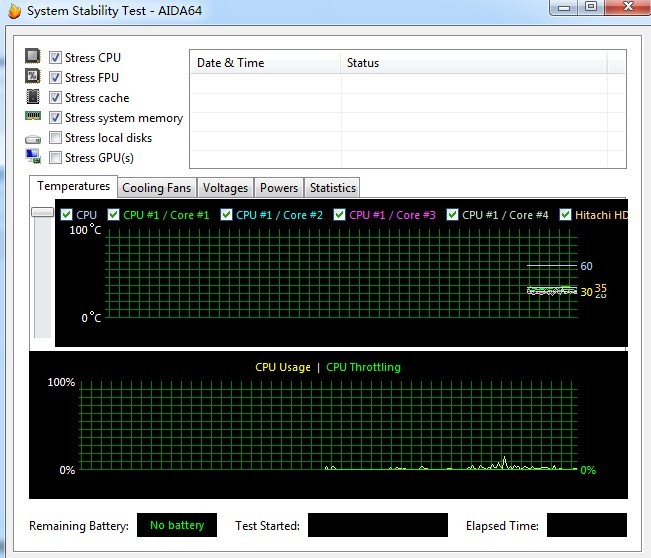Click the CPU chip icon beside Stress CPU
This screenshot has width=651, height=558.
point(33,56)
